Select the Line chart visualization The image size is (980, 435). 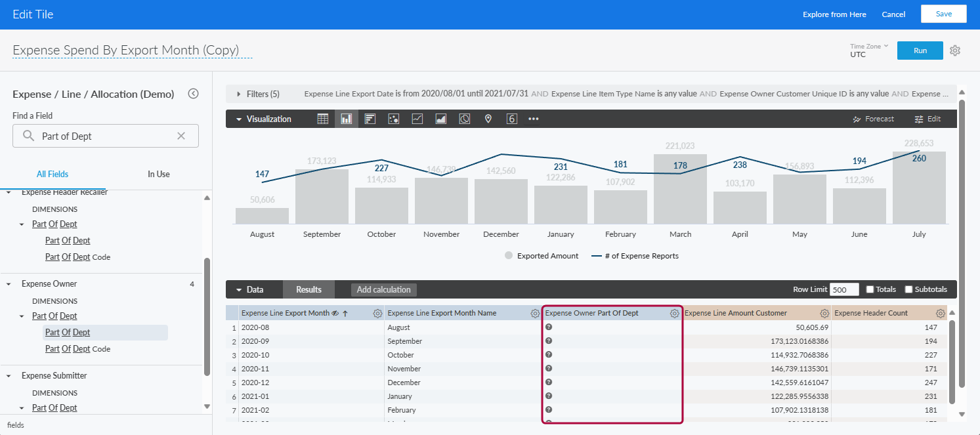(x=417, y=118)
